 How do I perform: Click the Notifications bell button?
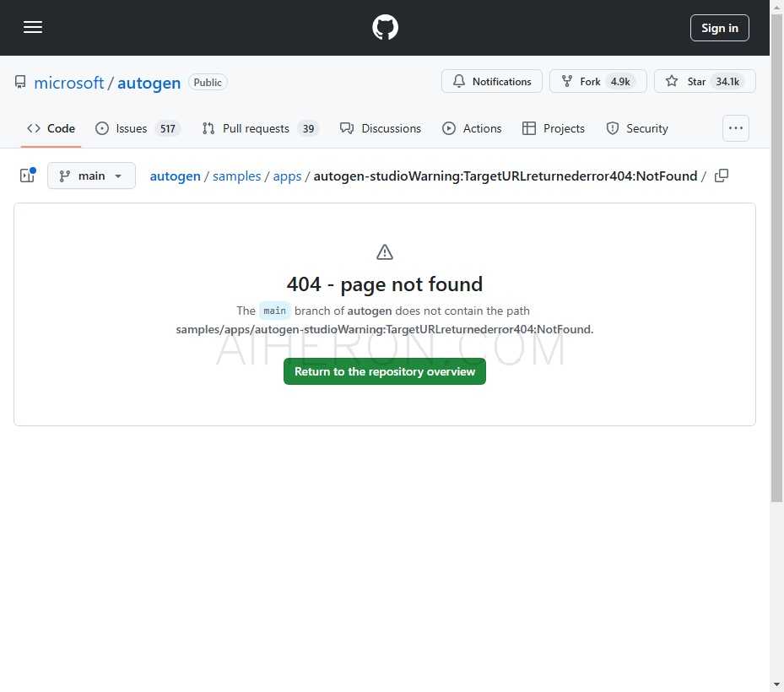point(492,81)
